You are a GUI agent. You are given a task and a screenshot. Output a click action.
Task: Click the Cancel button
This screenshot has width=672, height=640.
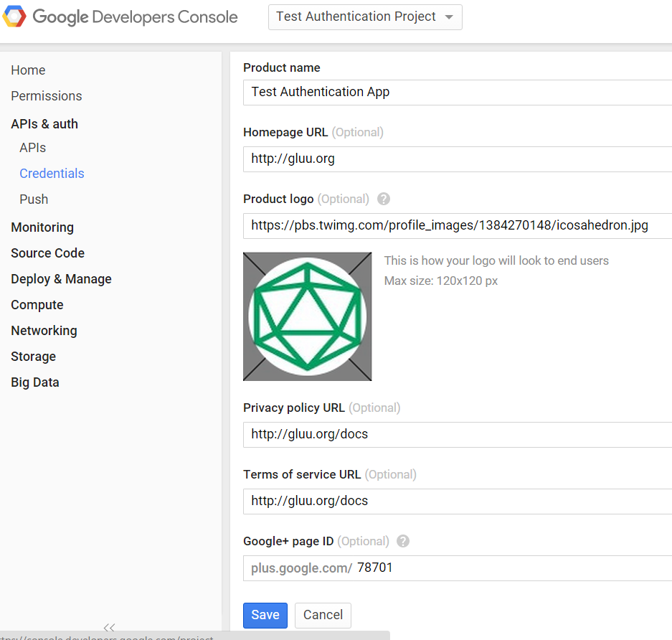(323, 615)
